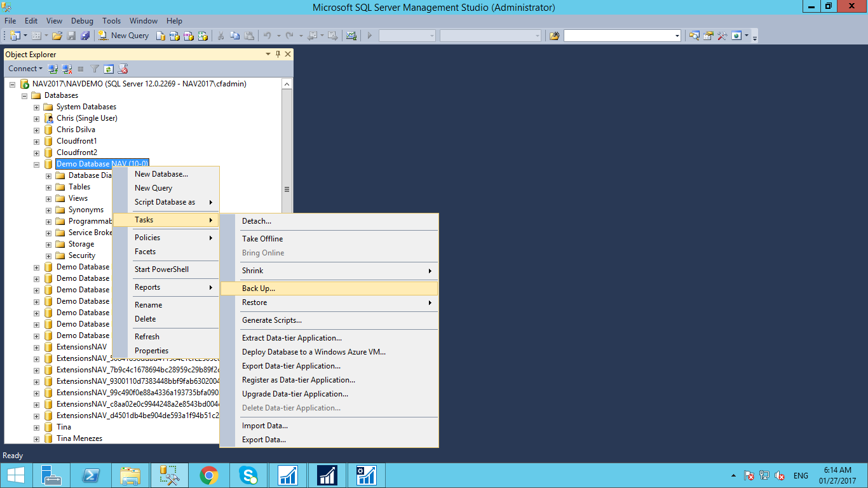This screenshot has width=868, height=488.
Task: Click the Find in Files icon
Action: 554,36
